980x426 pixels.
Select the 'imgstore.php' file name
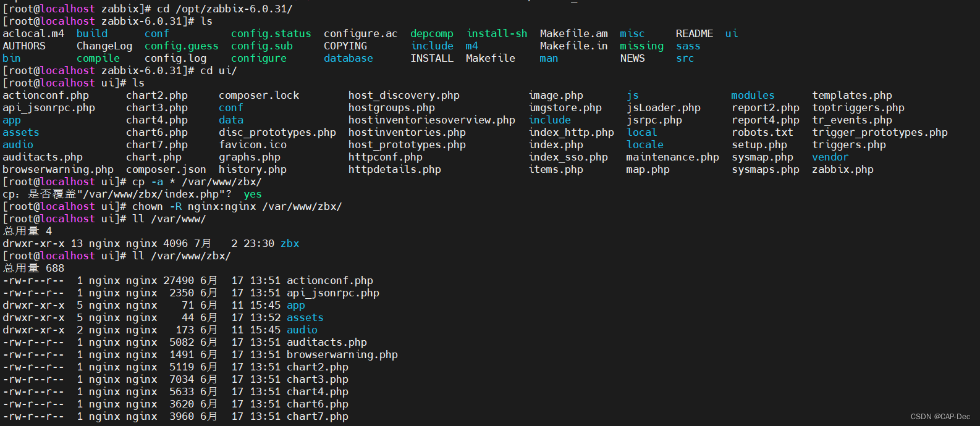pyautogui.click(x=565, y=107)
